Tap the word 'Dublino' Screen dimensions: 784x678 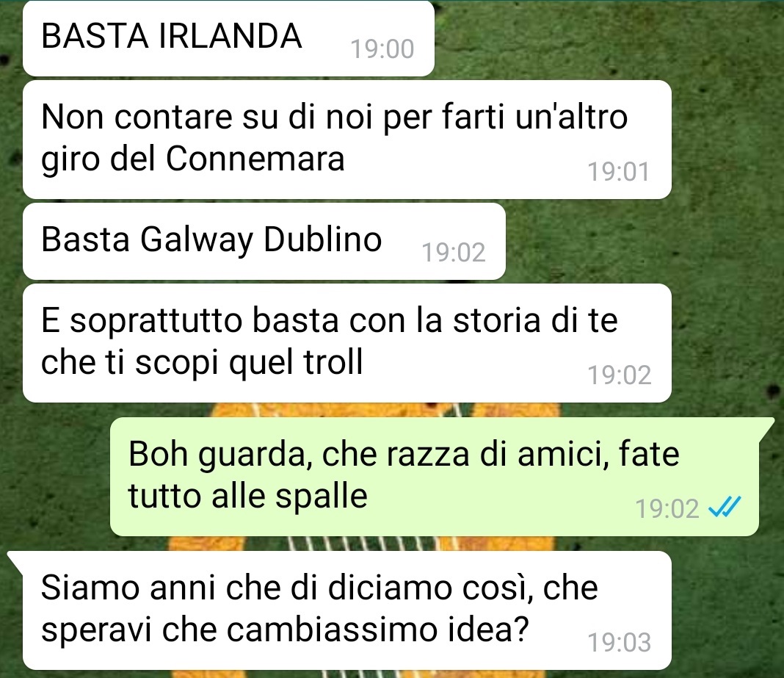[x=322, y=239]
